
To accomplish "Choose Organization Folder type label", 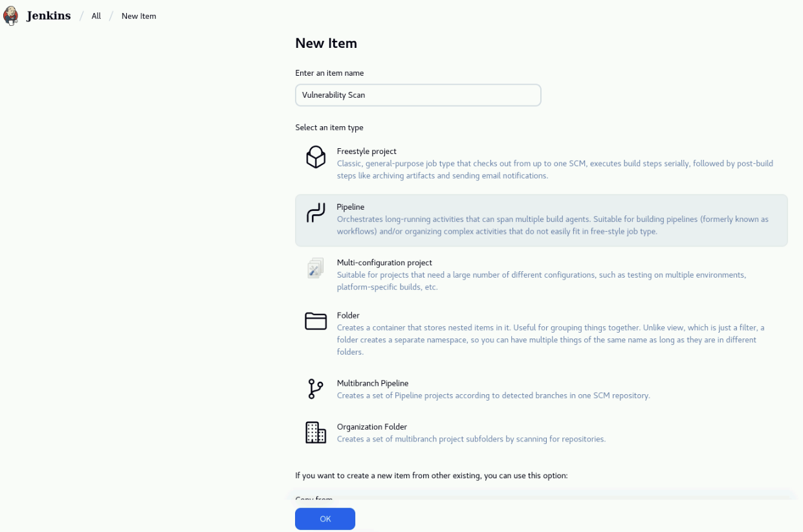I will click(372, 427).
